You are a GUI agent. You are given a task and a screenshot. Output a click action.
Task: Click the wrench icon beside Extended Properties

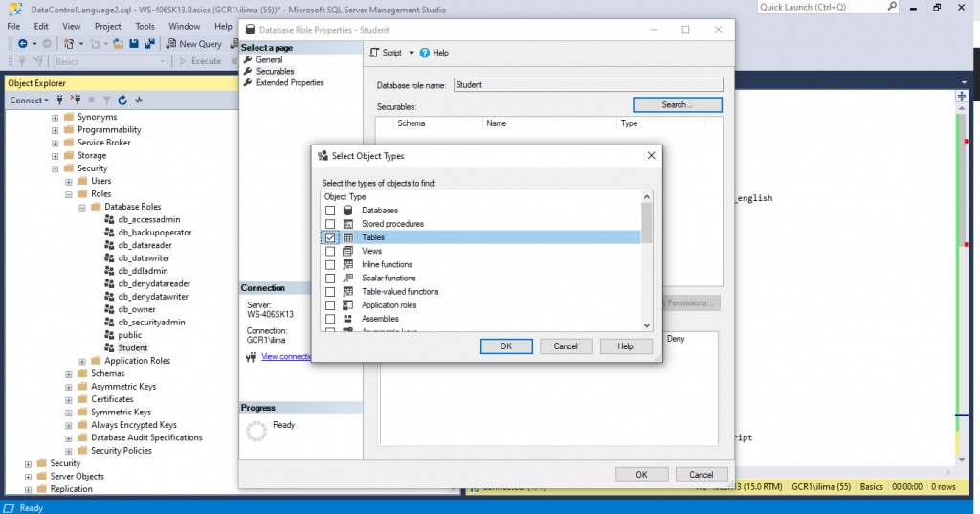click(x=248, y=82)
